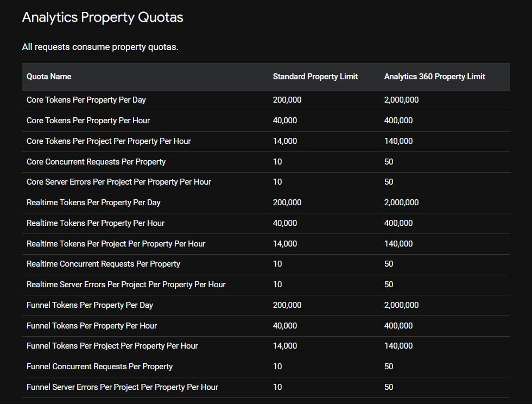Click the Analytics 360 Property Limit header
532x404 pixels.
[x=434, y=77]
